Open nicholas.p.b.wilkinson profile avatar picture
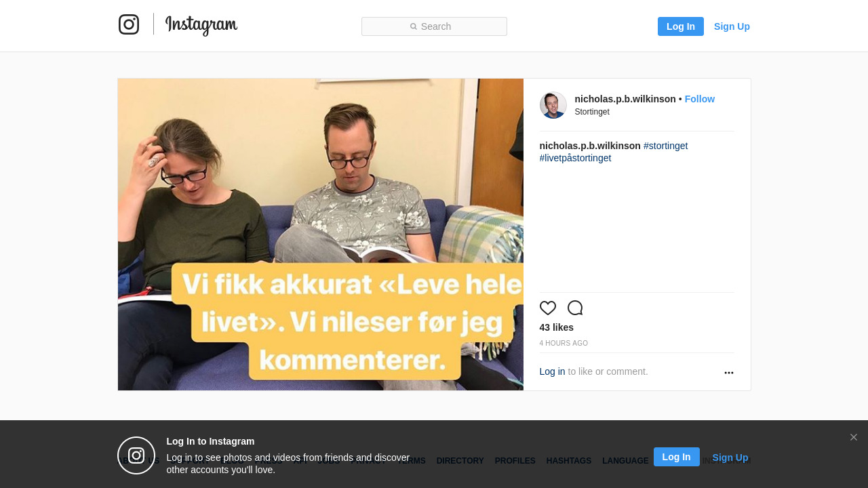This screenshot has width=868, height=488. [x=553, y=105]
